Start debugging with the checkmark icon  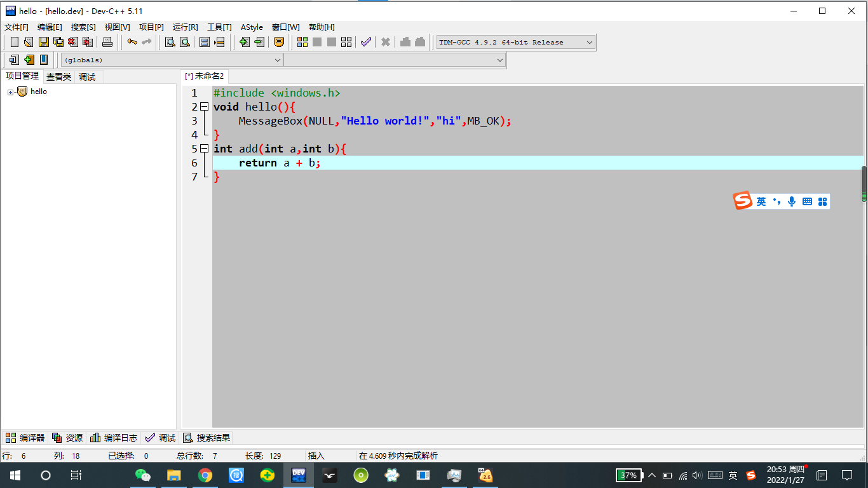[365, 42]
